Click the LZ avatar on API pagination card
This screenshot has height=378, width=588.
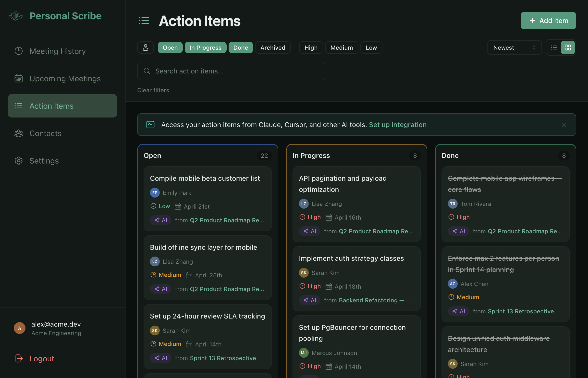click(x=304, y=204)
